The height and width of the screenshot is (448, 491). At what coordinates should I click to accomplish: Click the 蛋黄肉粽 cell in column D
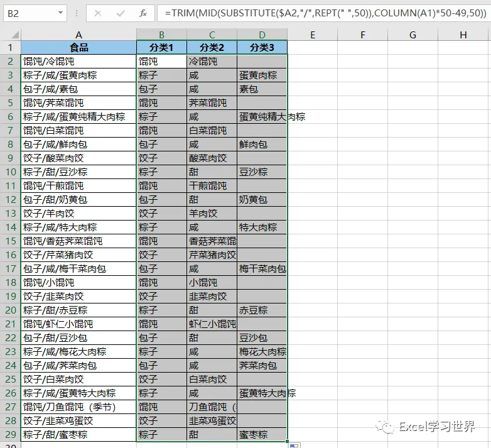(x=262, y=75)
